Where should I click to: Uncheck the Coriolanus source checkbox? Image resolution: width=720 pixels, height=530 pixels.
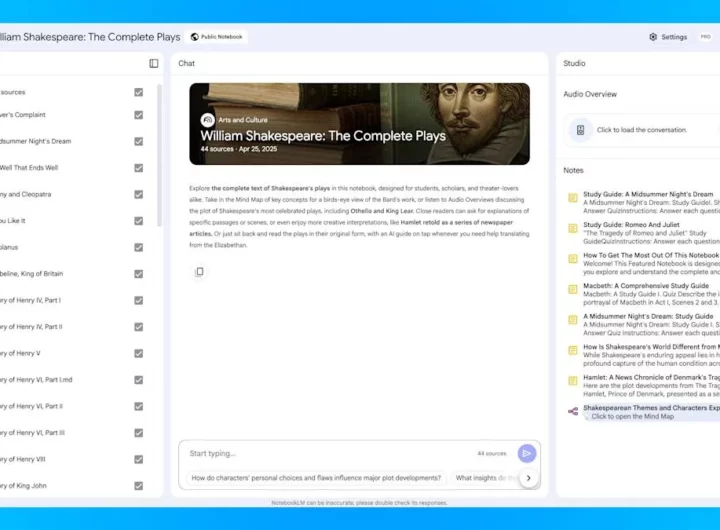(139, 248)
